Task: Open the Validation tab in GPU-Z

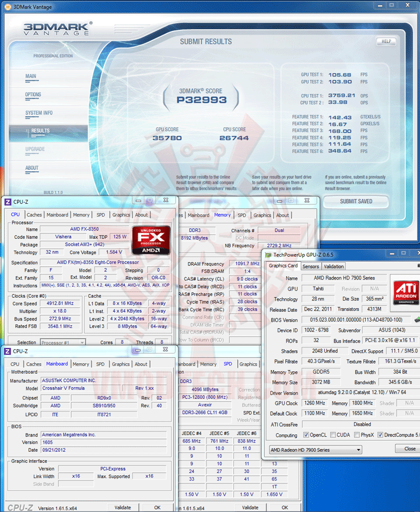Action: (334, 266)
